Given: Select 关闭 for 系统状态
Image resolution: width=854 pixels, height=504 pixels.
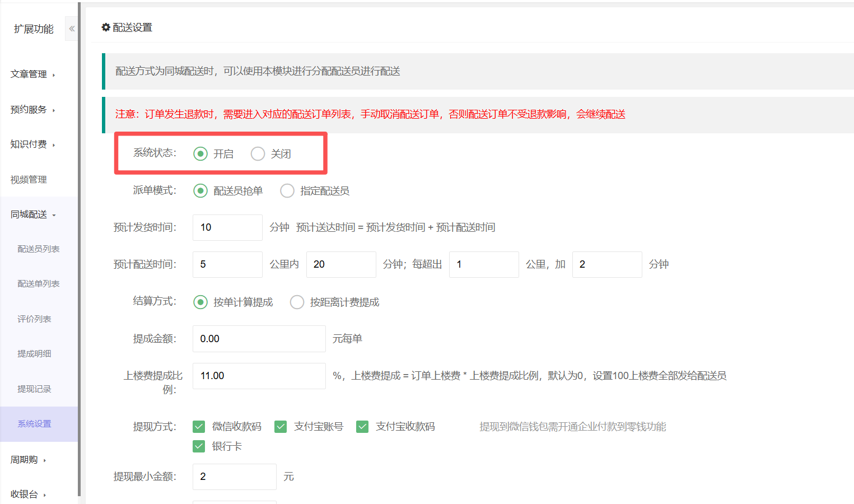Looking at the screenshot, I should (258, 154).
